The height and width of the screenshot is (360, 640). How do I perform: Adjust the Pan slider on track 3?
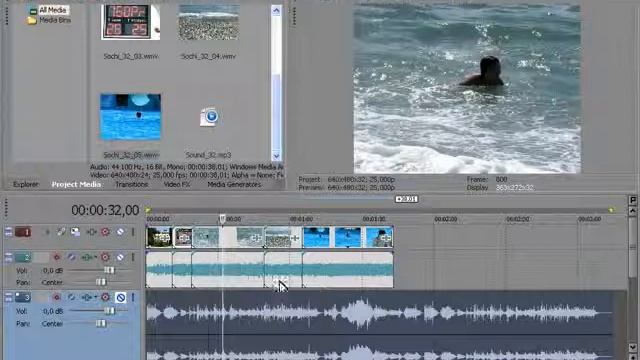[x=100, y=323]
